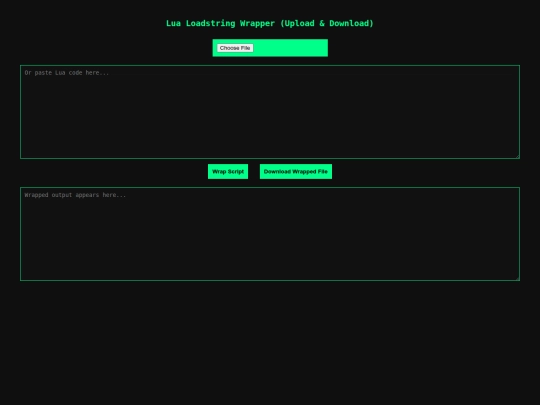Click the resize grip of wrapped output textarea
This screenshot has width=540, height=405.
coord(517,278)
